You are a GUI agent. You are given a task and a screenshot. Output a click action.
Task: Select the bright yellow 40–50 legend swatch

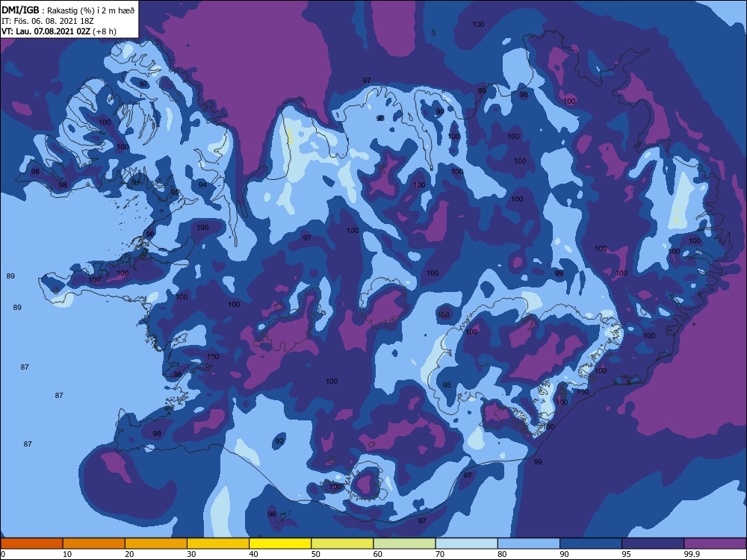(280, 544)
